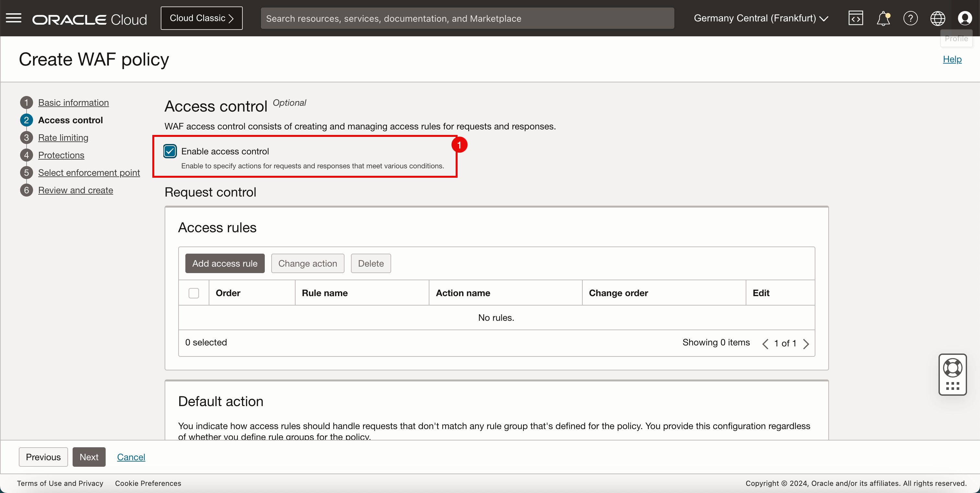The height and width of the screenshot is (493, 980).
Task: Click the Cloud Shell terminal icon
Action: pyautogui.click(x=856, y=18)
